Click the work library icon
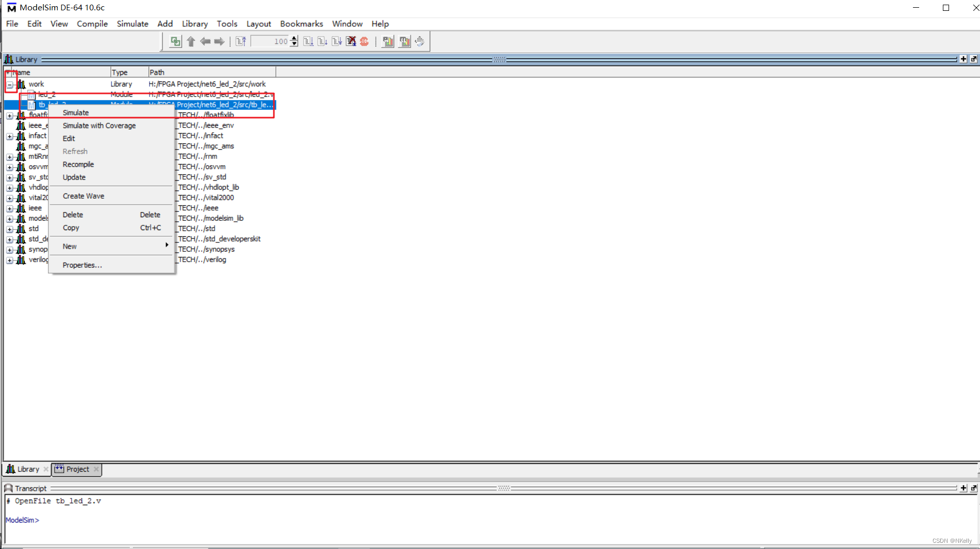 click(21, 84)
